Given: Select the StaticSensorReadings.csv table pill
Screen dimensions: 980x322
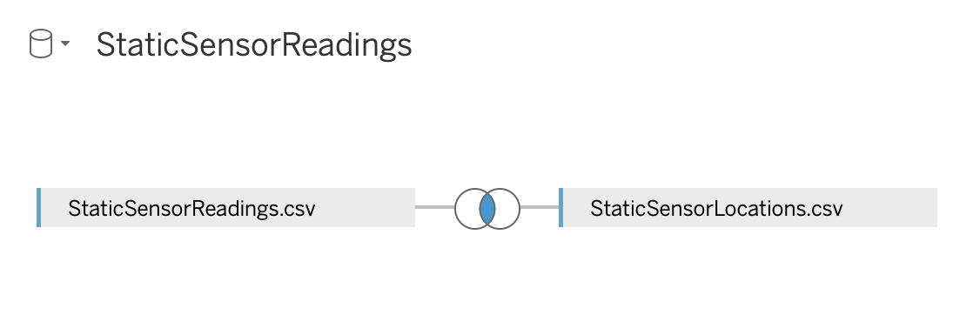Looking at the screenshot, I should tap(226, 208).
